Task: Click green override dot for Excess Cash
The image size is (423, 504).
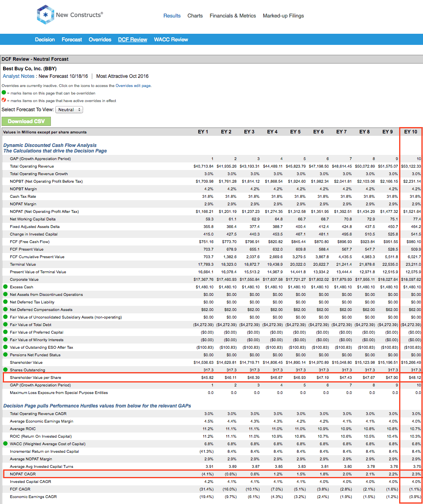Action: click(6, 287)
